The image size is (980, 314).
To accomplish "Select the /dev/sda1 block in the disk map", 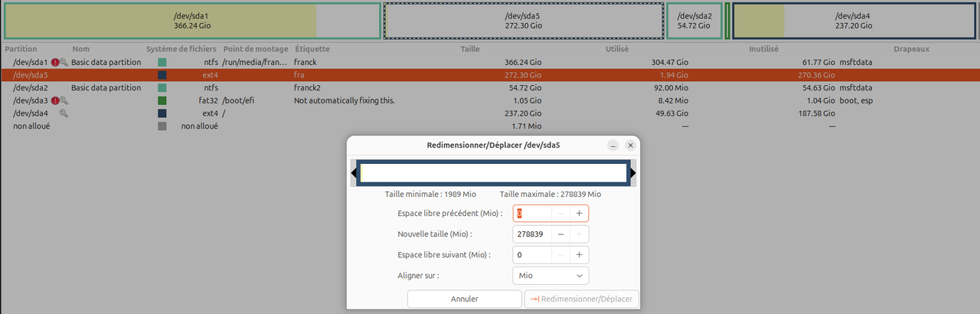I will coord(191,21).
